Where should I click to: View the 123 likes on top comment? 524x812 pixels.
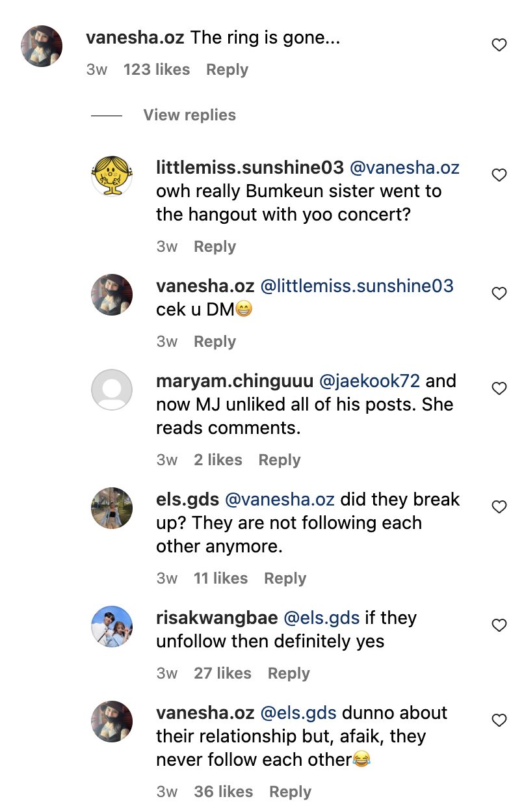click(157, 70)
